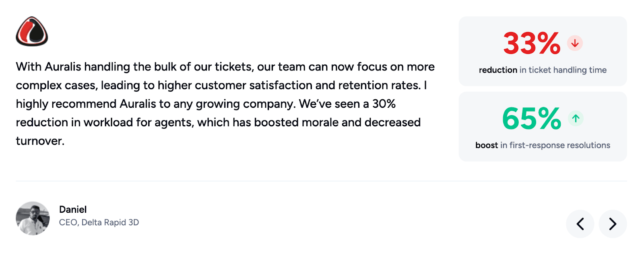Click the green up-arrow indicator icon
Viewport: 644px width, 253px height.
click(576, 119)
